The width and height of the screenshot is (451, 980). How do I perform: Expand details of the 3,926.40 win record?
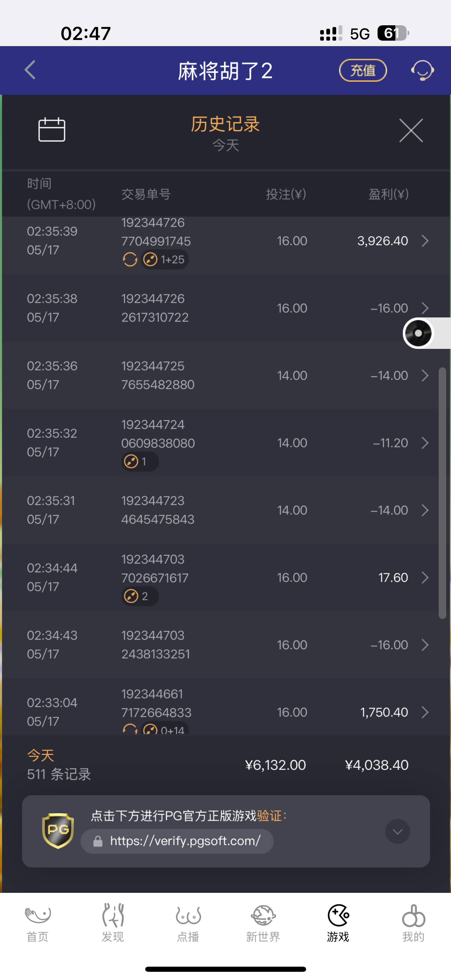[x=425, y=241]
